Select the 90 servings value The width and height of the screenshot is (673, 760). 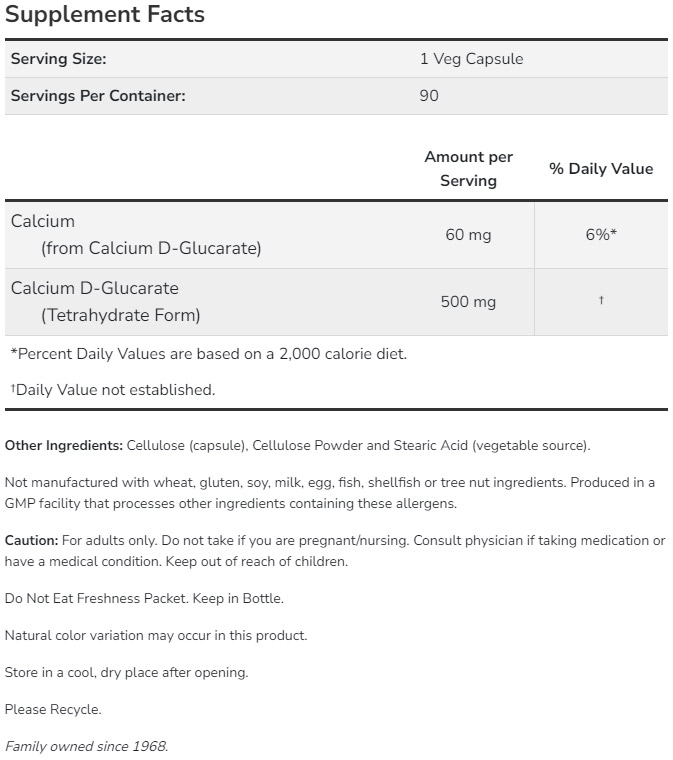tap(429, 96)
